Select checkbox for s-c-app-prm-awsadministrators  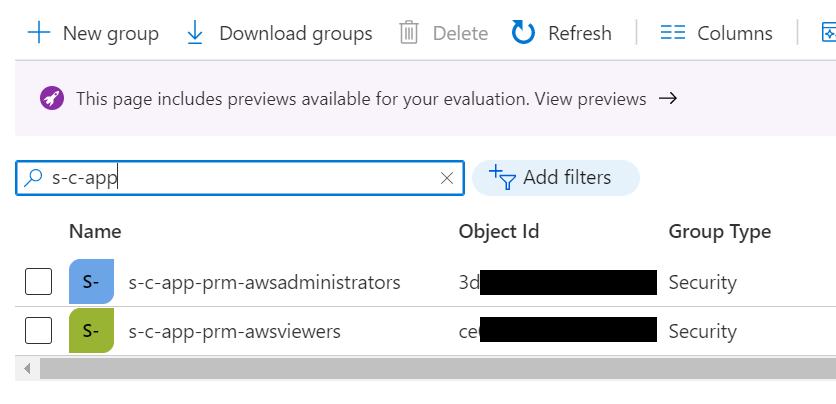(38, 283)
